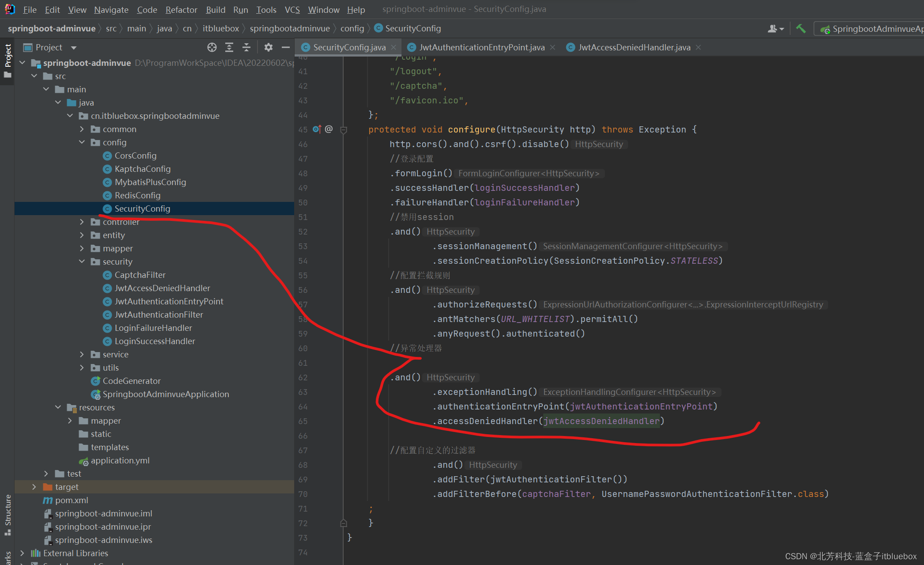
Task: Click the Collapse All icon in Project panel
Action: coord(246,47)
